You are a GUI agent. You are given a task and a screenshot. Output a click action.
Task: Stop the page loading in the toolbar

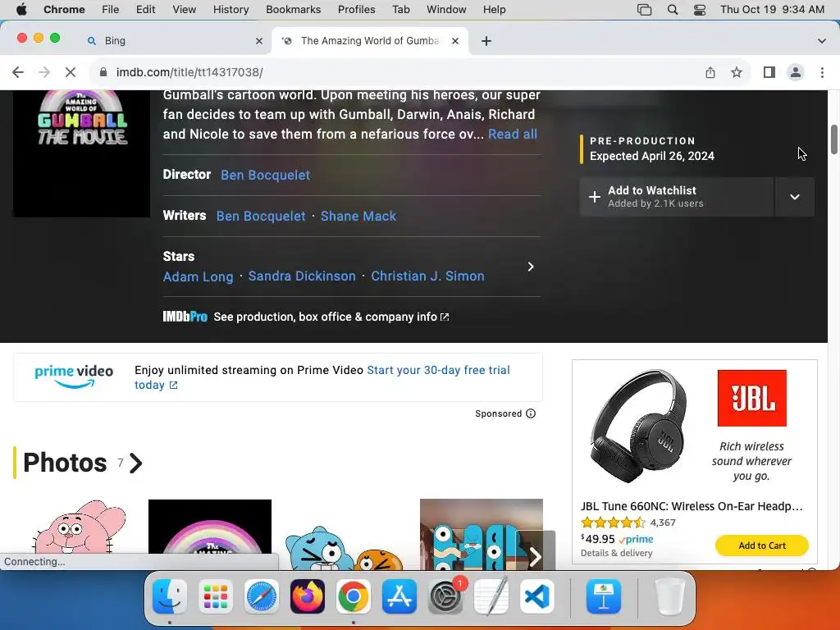point(71,72)
